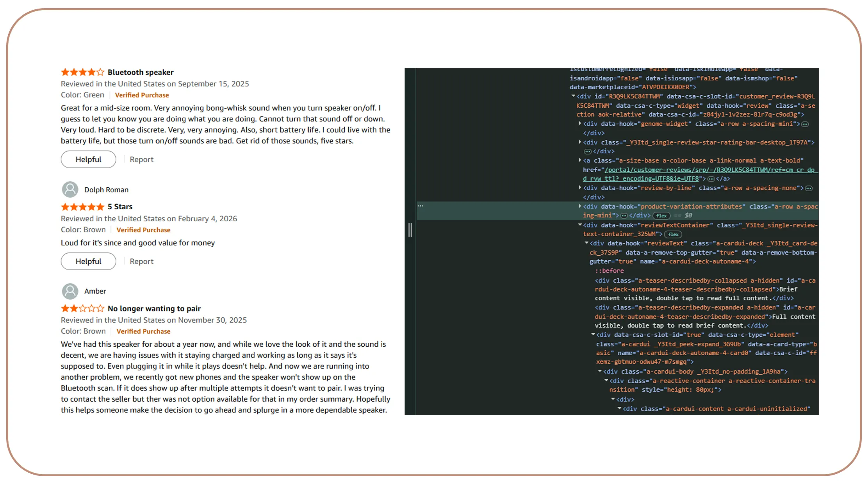
Task: Click the four-star rating on Bluetooth speaker review
Action: pos(82,72)
